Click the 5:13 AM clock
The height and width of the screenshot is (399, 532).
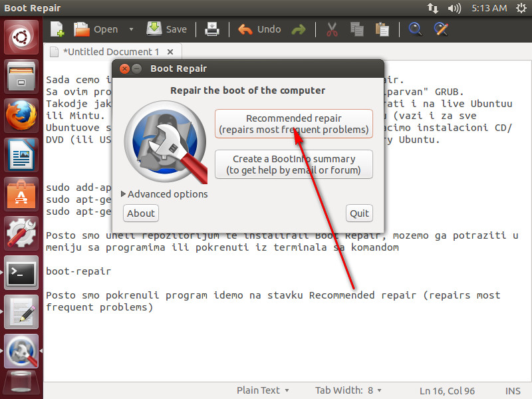489,8
